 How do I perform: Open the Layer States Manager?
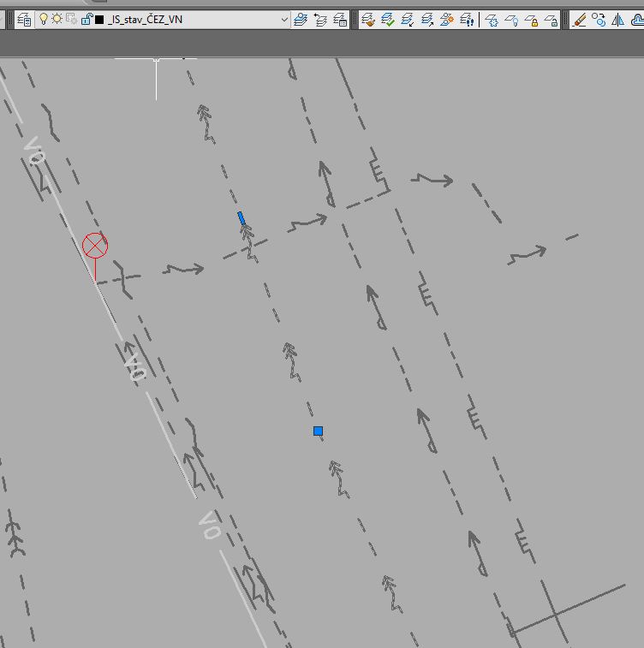pyautogui.click(x=340, y=20)
